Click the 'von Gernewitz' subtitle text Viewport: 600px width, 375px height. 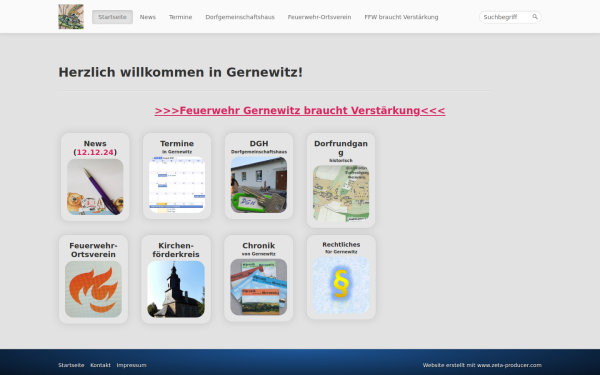259,254
